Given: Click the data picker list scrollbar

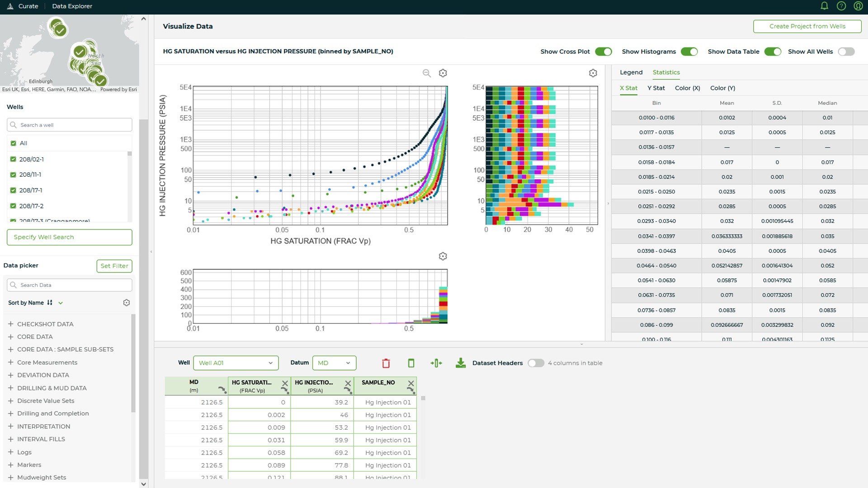Looking at the screenshot, I should click(x=133, y=363).
